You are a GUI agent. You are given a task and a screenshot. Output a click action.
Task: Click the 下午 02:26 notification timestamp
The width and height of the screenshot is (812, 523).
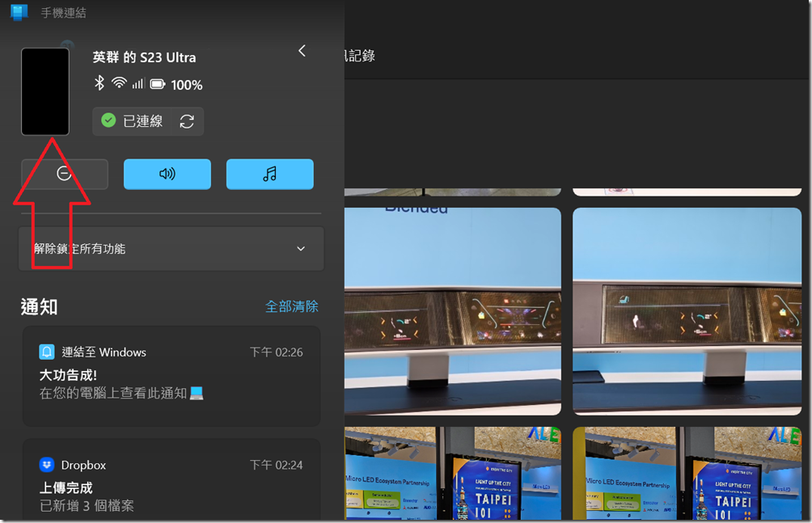[x=276, y=352]
